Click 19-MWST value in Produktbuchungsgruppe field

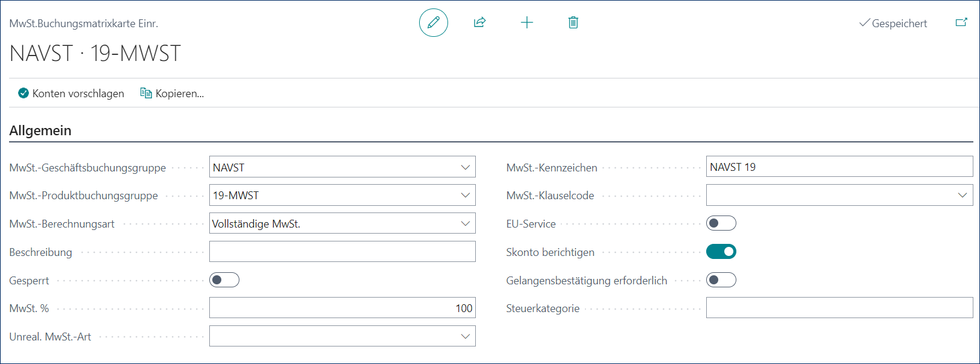(236, 196)
